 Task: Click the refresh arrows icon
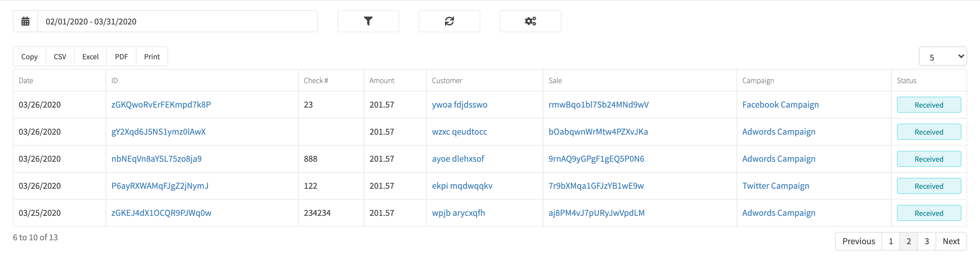[449, 21]
